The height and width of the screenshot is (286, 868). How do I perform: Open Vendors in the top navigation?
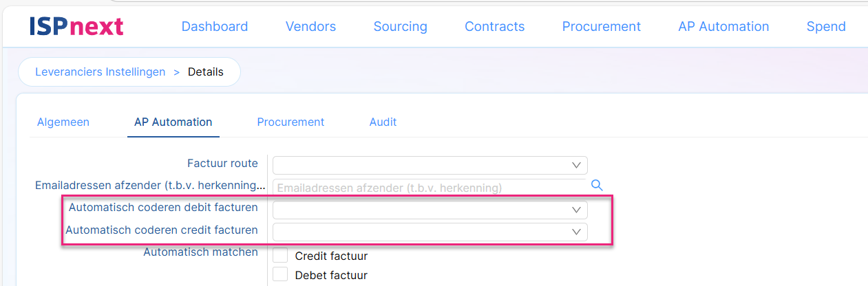[x=310, y=26]
